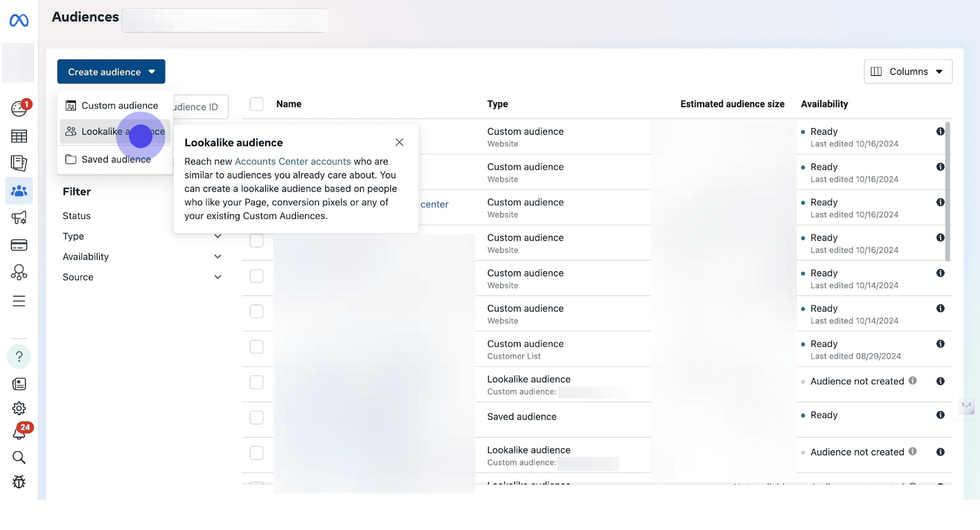
Task: Click the 'Customer List' subtype text
Action: tap(514, 356)
